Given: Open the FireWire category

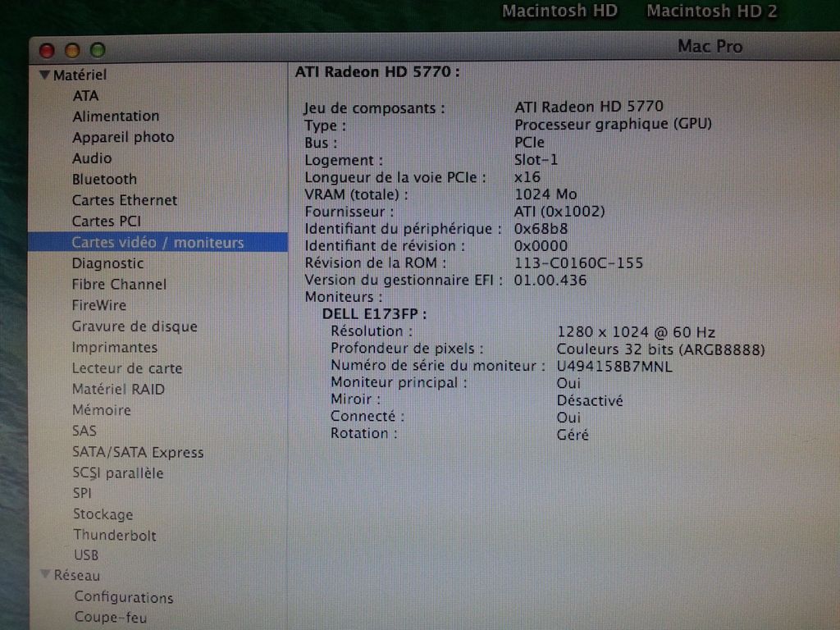Looking at the screenshot, I should coord(99,305).
